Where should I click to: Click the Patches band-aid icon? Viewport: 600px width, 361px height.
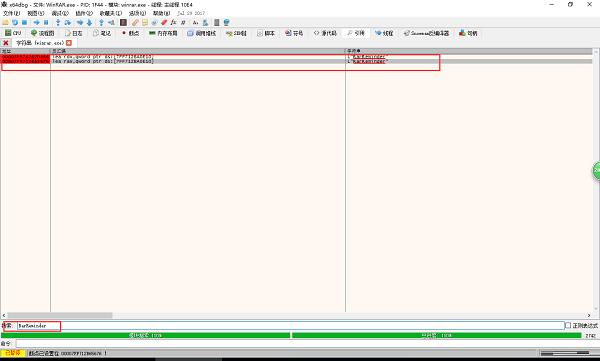point(135,23)
